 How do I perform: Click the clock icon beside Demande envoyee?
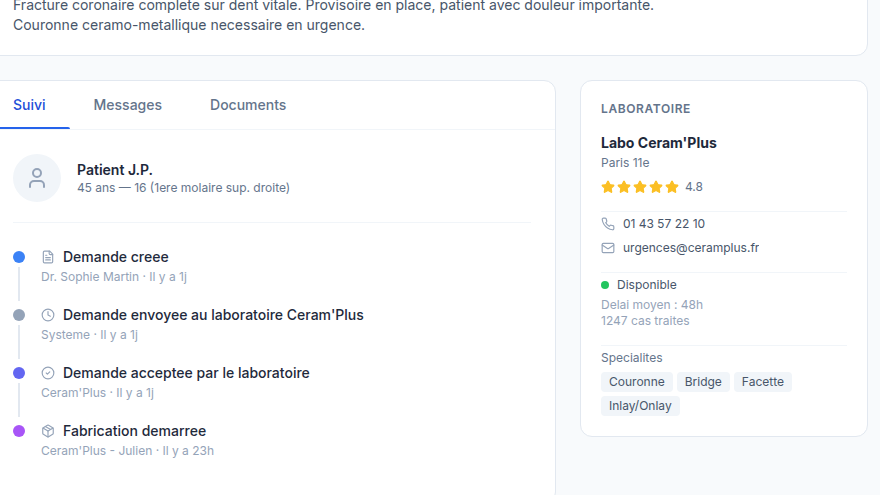tap(48, 315)
